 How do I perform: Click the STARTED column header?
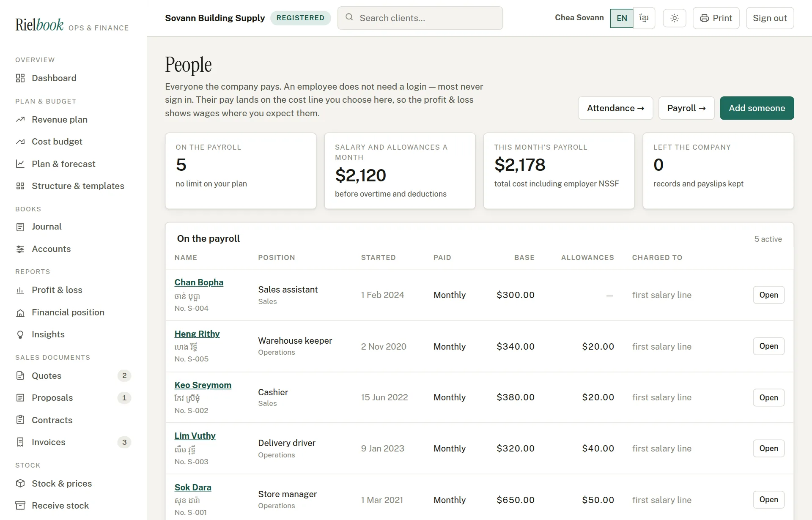tap(379, 257)
